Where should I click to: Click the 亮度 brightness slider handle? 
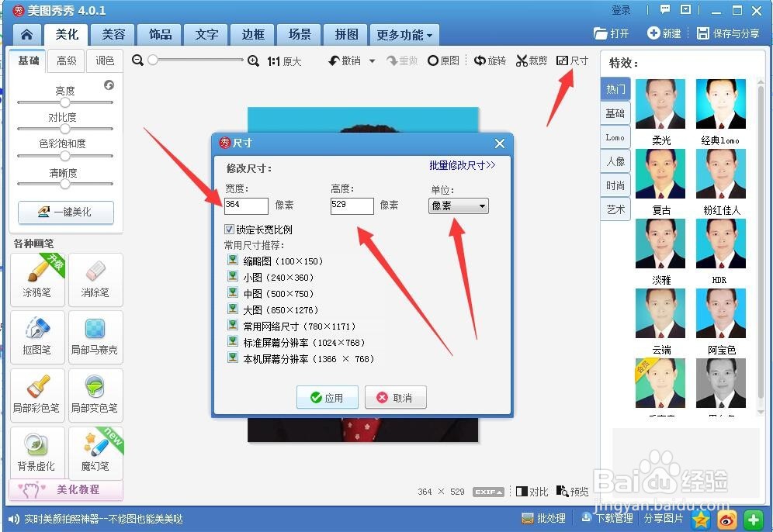pos(65,102)
